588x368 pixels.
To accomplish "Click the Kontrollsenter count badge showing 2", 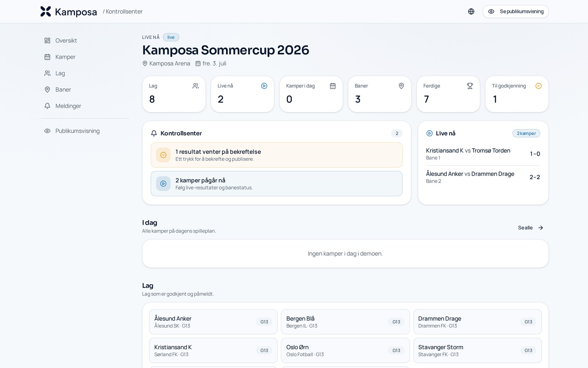I will point(397,133).
